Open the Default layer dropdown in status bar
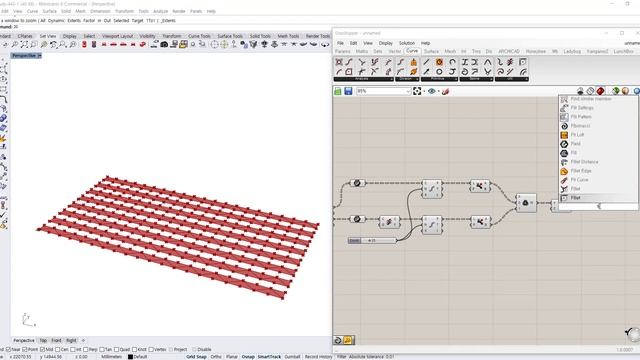This screenshot has width=640, height=360. click(138, 357)
